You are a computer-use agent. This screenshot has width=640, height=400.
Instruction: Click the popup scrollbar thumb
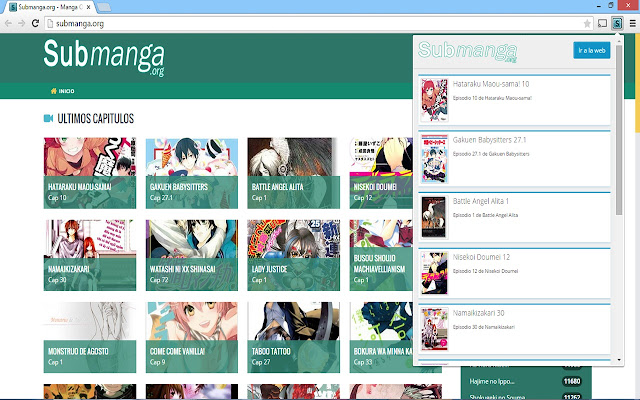pyautogui.click(x=619, y=130)
